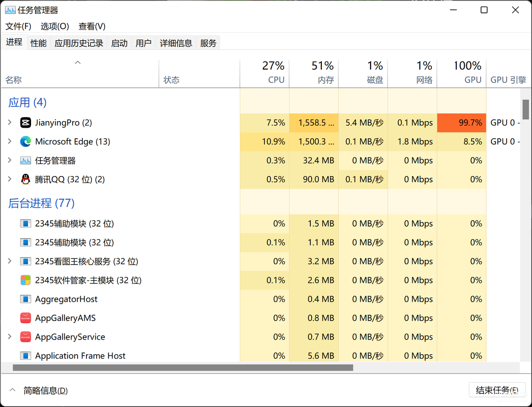Expand the 任务管理器 app row
Screen dimensions: 532x407
point(10,160)
